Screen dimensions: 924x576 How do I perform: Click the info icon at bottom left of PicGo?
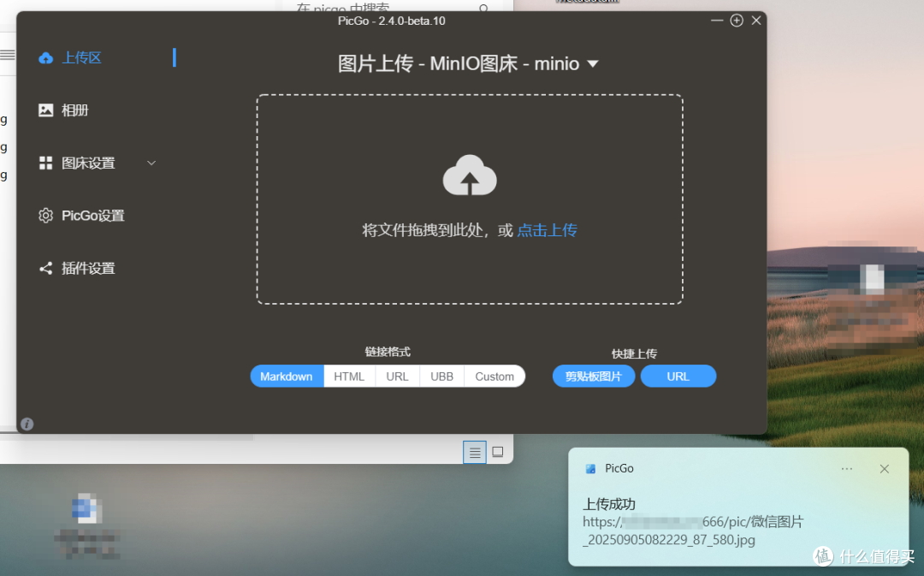pyautogui.click(x=27, y=424)
